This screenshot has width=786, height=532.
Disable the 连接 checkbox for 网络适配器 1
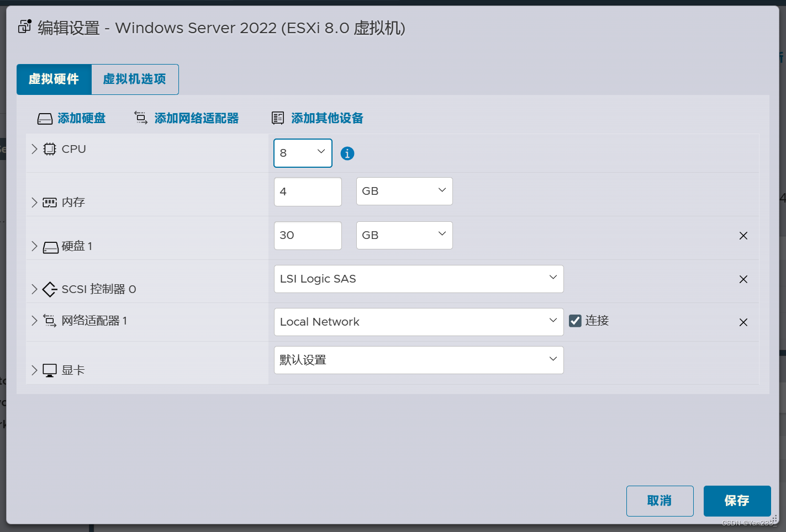click(x=576, y=320)
